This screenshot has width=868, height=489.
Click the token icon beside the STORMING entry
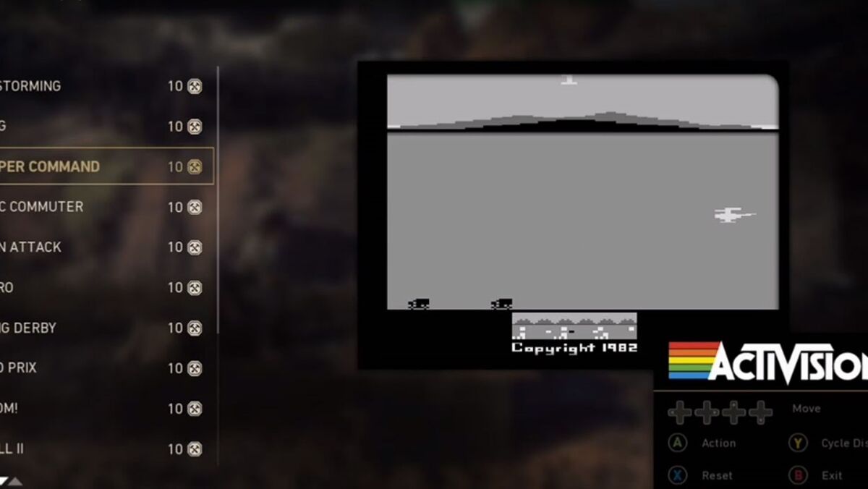click(x=194, y=86)
